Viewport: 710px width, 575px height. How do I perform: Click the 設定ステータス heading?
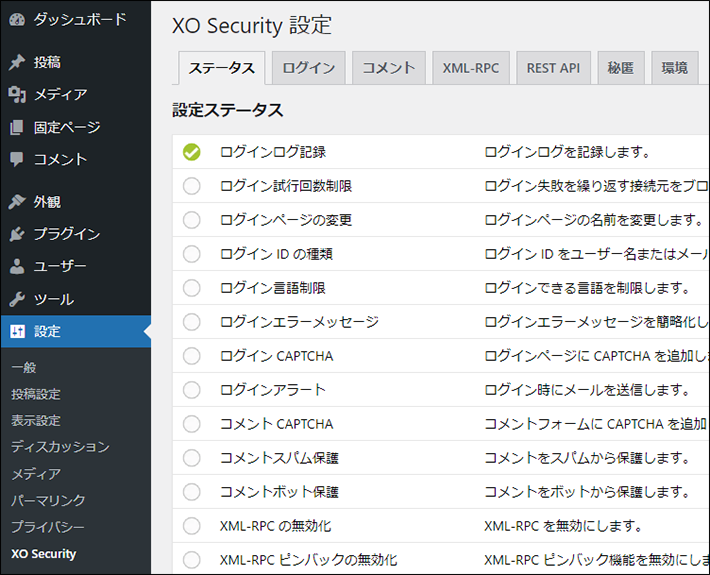(x=228, y=110)
